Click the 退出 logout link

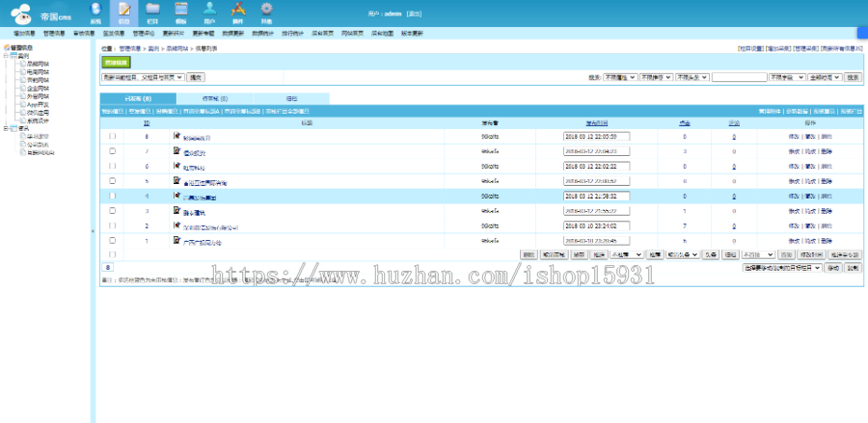coord(414,13)
